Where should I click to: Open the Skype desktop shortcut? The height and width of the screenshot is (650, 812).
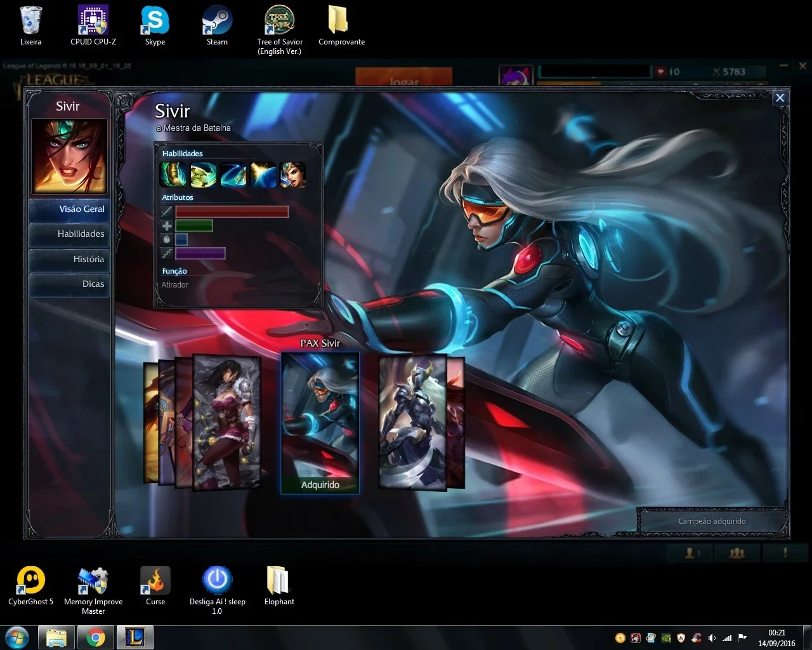point(155,27)
